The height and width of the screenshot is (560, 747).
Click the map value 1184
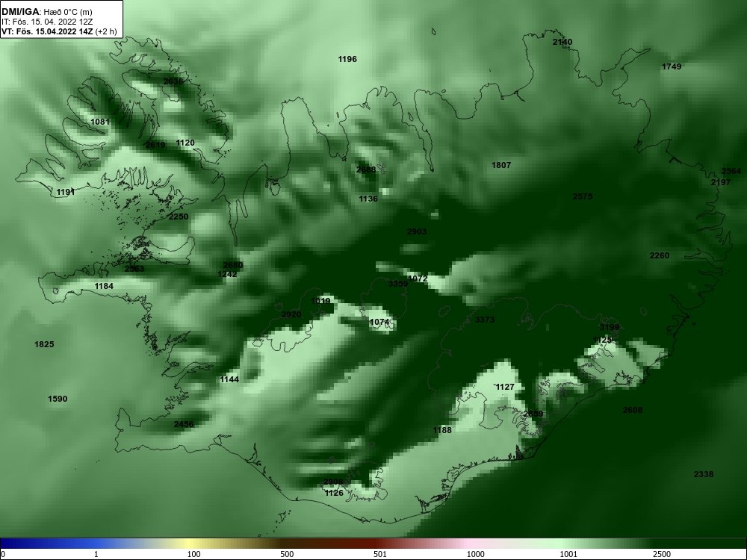click(x=104, y=286)
